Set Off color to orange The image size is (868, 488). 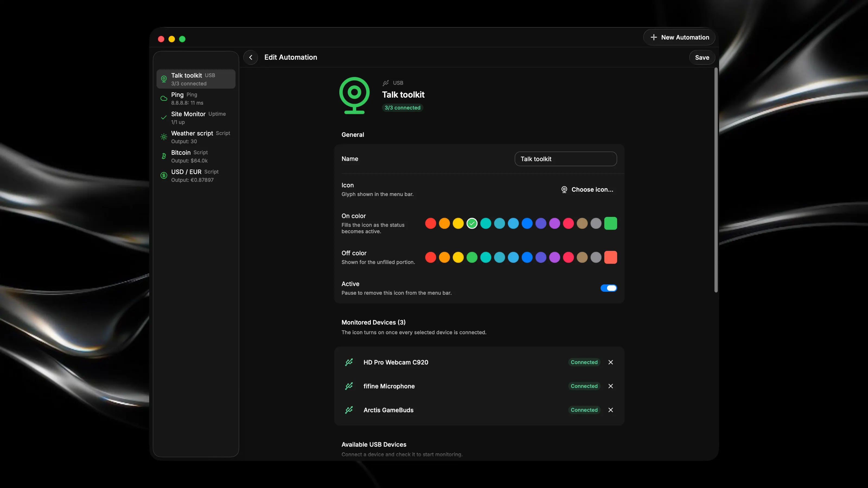click(445, 257)
